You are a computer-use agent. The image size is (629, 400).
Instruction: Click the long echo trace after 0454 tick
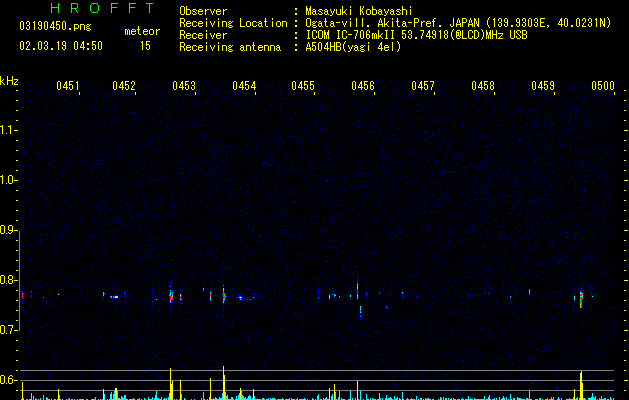coord(246,298)
